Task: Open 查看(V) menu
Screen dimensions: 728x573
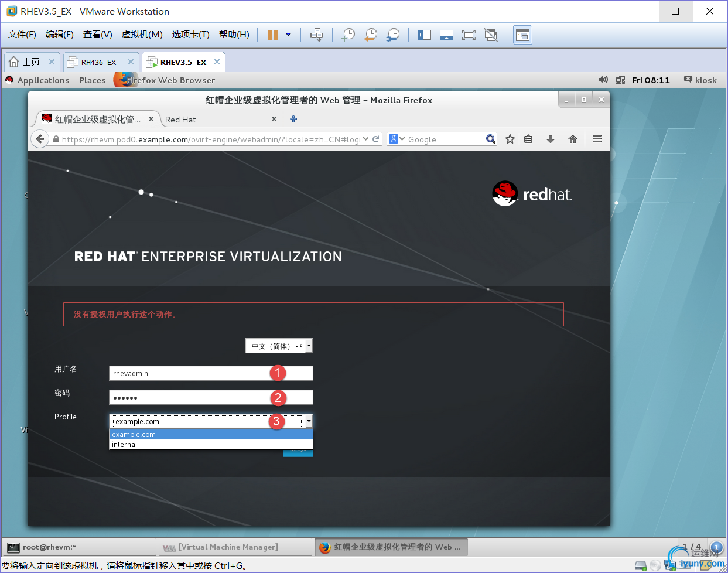Action: pos(98,35)
